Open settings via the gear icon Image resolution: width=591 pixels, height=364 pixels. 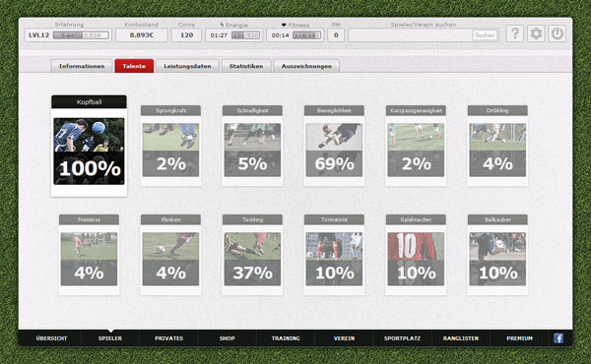coord(536,33)
